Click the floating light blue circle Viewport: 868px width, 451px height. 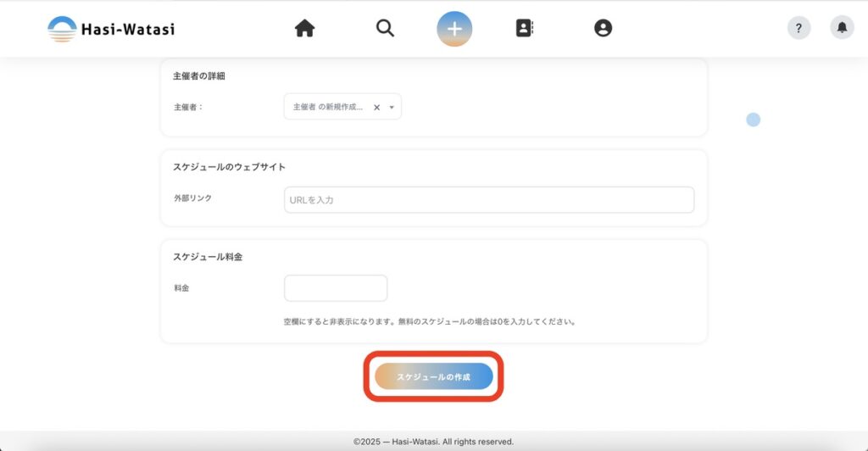753,120
